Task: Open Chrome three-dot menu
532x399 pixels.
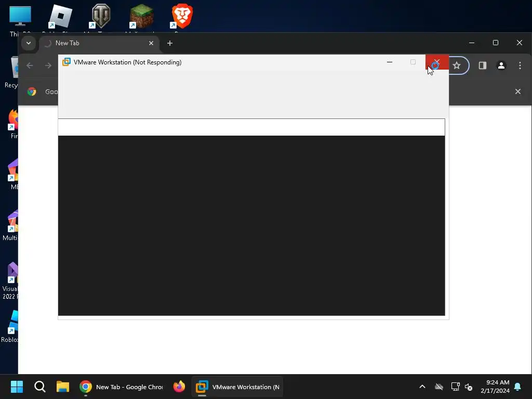Action: tap(520, 65)
